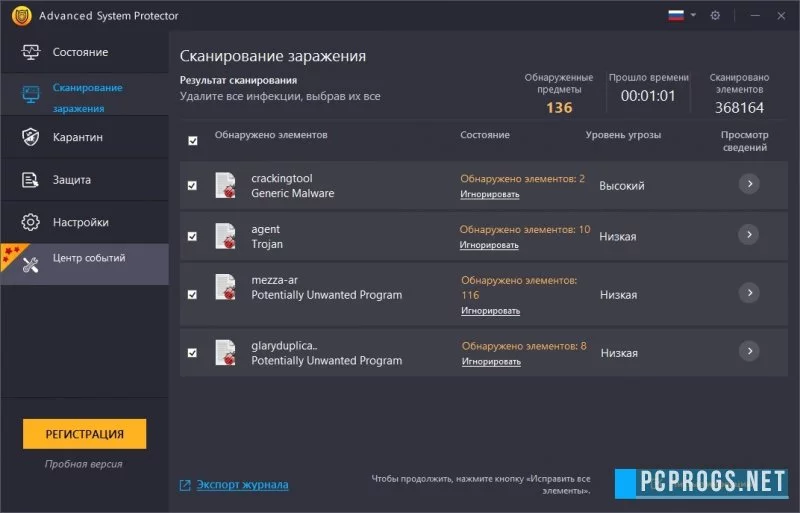Toggle the select-all checkbox in header
800x513 pixels.
tap(193, 141)
